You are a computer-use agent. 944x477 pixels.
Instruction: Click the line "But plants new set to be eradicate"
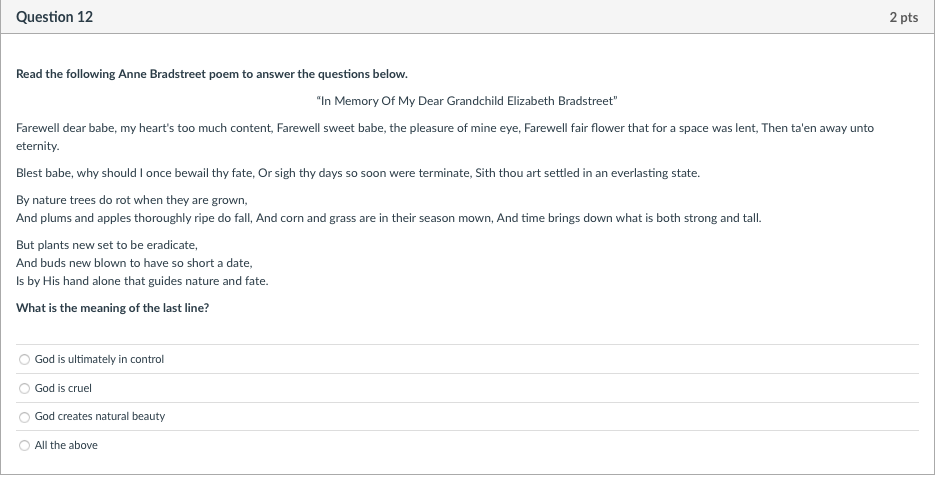107,245
